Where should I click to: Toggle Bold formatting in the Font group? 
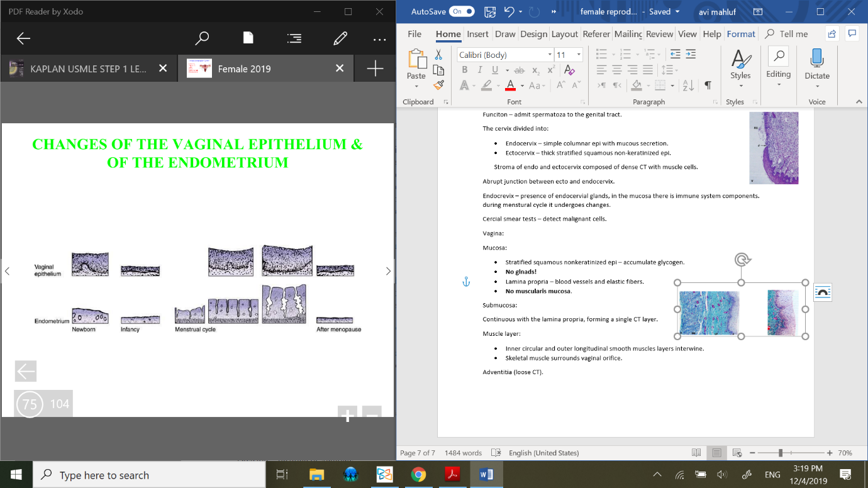(x=465, y=70)
